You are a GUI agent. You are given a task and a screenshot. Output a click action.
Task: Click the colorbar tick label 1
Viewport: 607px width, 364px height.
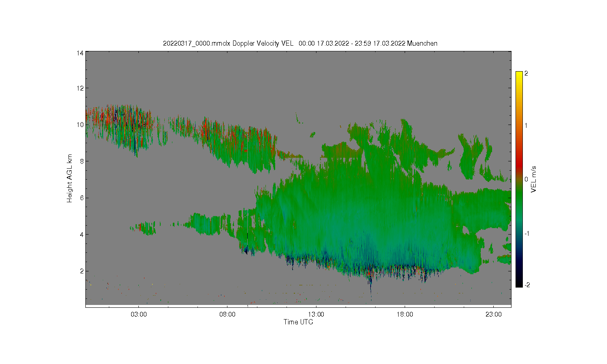(x=526, y=125)
